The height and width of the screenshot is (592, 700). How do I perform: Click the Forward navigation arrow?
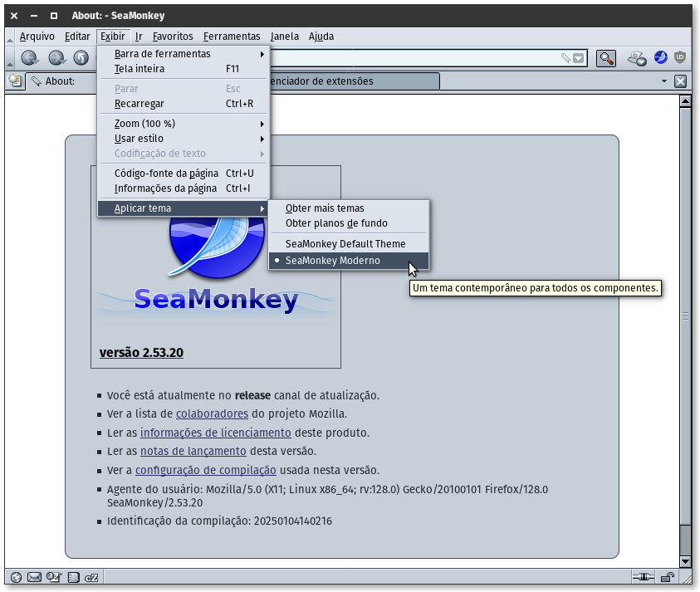tap(56, 58)
